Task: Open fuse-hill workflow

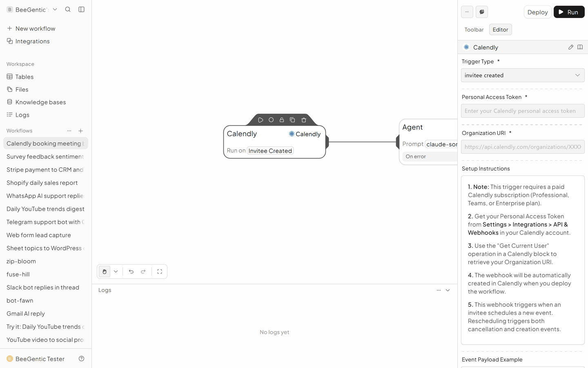Action: click(46, 274)
